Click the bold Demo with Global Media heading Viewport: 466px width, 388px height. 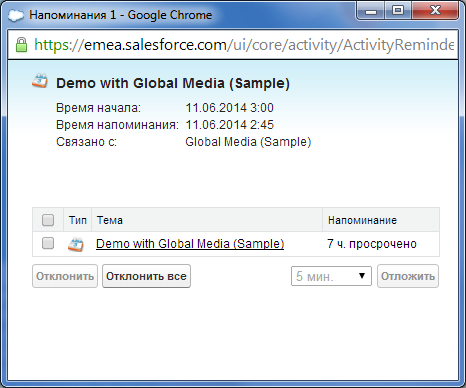[173, 83]
